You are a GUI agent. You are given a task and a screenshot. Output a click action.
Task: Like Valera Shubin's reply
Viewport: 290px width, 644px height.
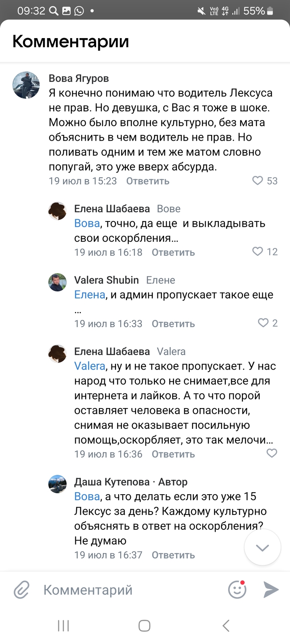click(x=263, y=323)
